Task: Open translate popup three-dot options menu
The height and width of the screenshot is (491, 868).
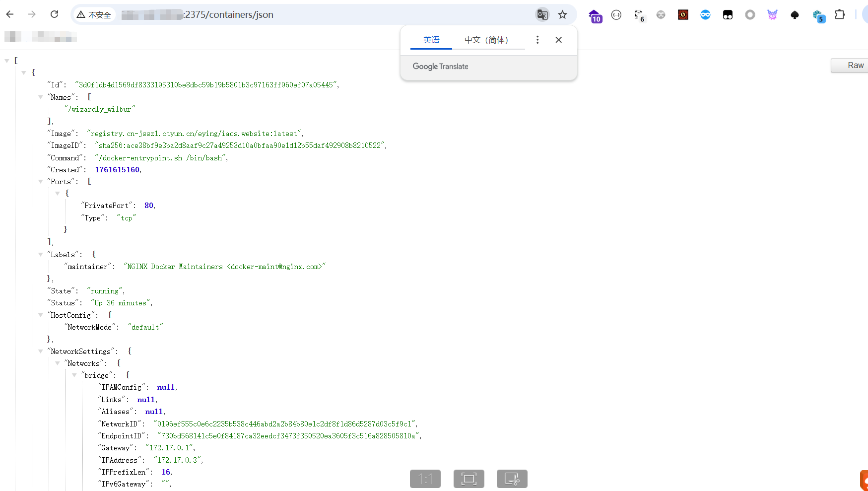Action: pyautogui.click(x=537, y=40)
